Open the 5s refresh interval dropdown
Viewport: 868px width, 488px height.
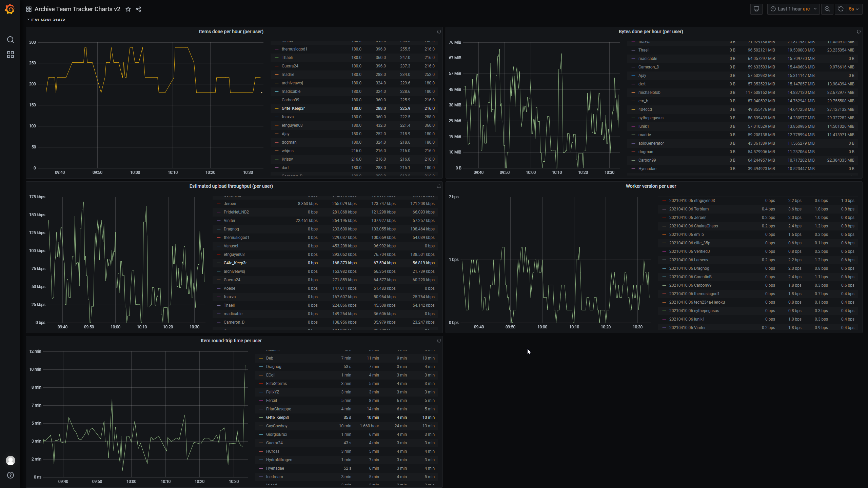(854, 9)
